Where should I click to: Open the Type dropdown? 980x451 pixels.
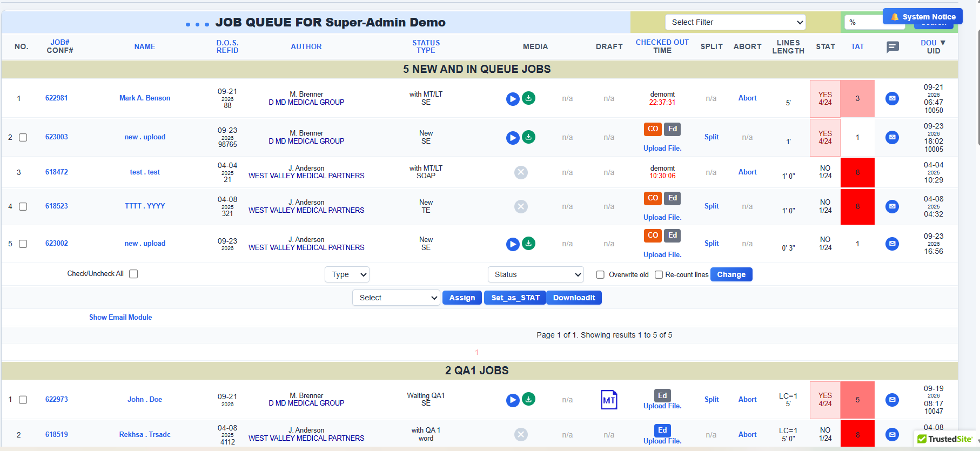(347, 274)
